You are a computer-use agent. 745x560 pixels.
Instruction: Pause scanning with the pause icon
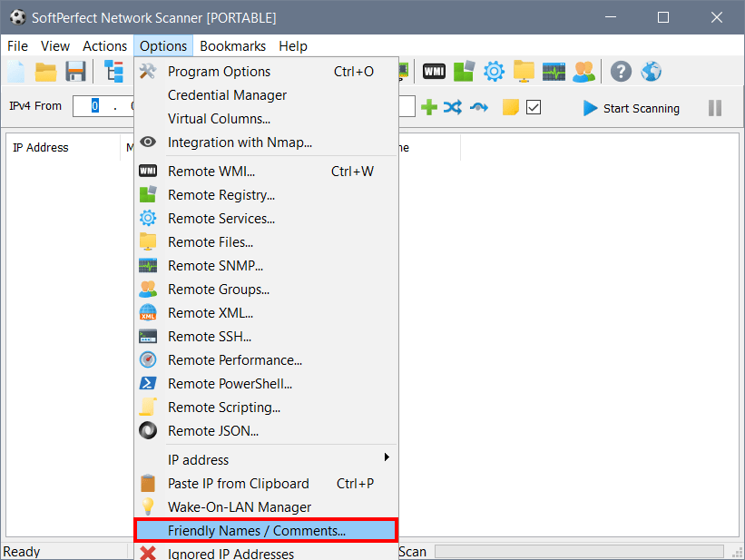coord(715,108)
